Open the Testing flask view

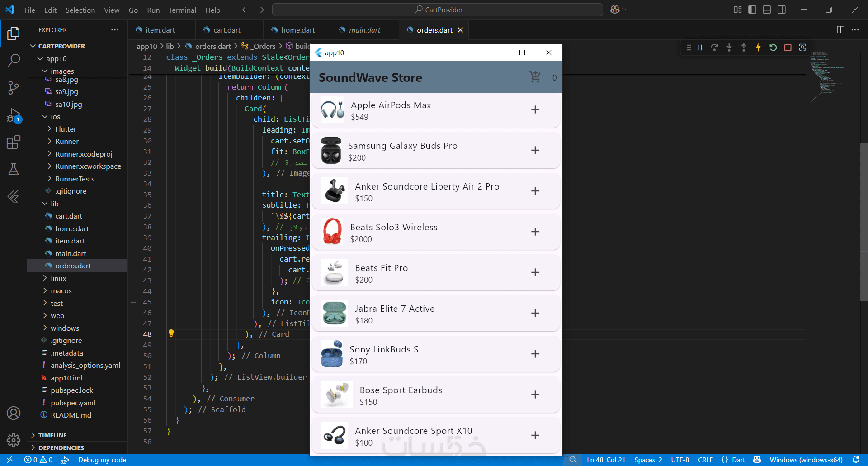click(14, 169)
